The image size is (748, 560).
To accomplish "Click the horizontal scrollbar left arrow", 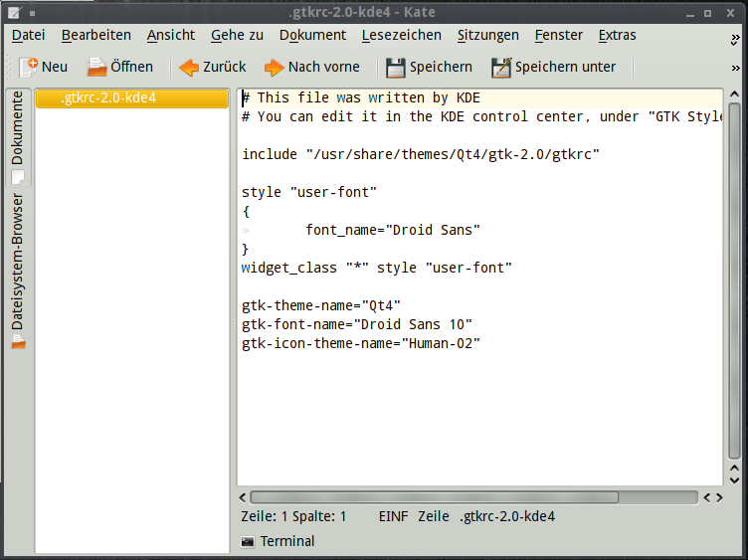I will (x=243, y=498).
